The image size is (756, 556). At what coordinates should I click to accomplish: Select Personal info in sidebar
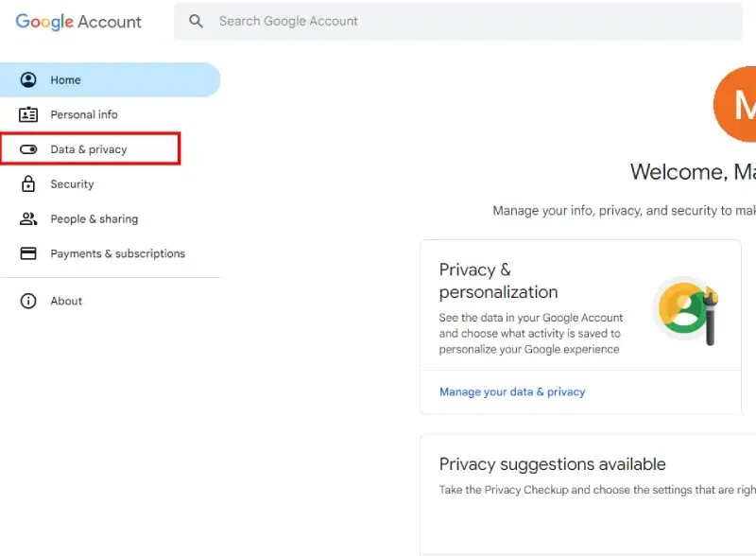pyautogui.click(x=84, y=114)
